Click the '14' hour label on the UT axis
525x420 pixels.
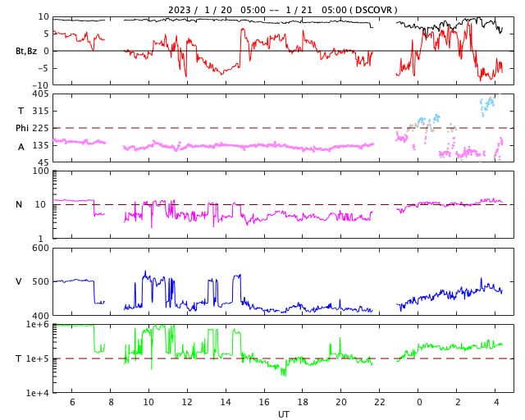point(226,402)
